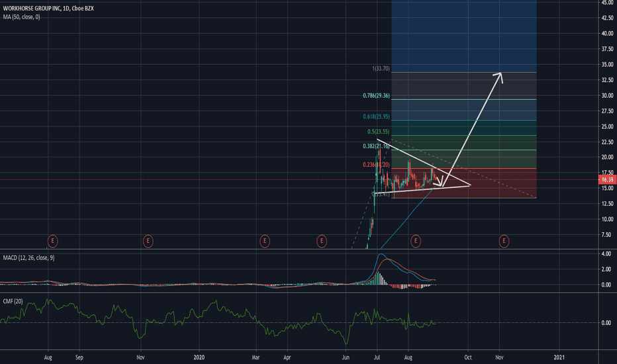Click the 25.00 price axis label
The image size is (617, 364).
click(x=607, y=126)
